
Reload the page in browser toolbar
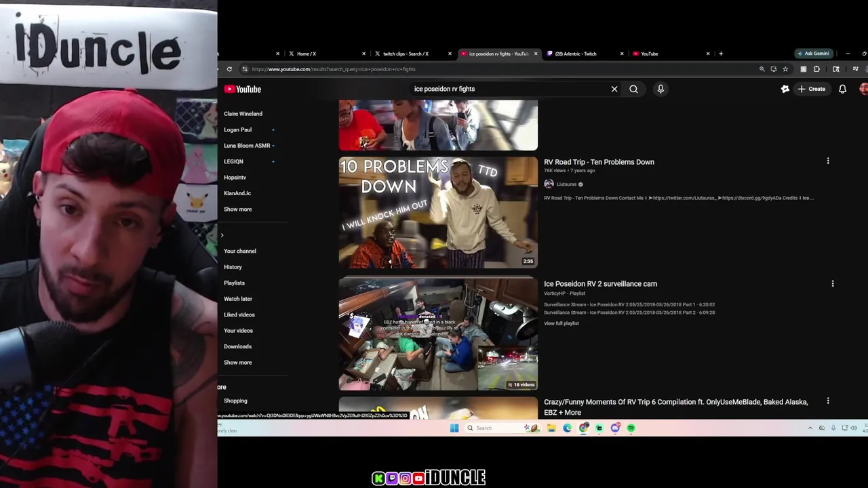(x=229, y=69)
